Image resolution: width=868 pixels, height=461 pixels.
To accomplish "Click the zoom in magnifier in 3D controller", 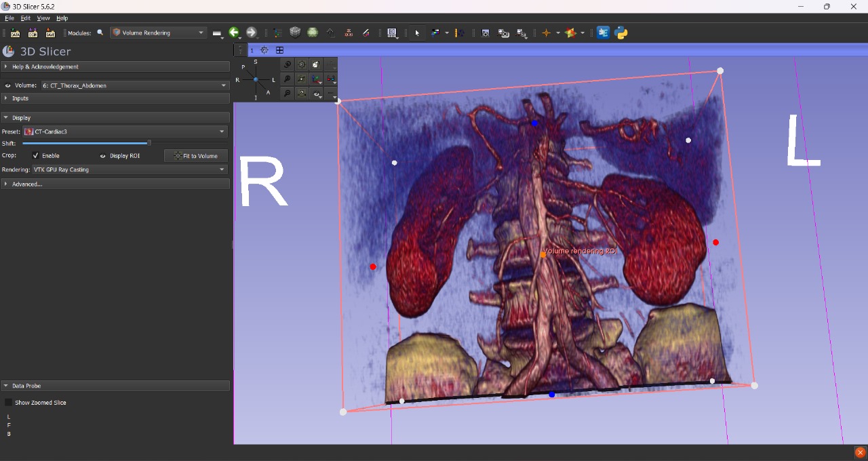I will tap(288, 79).
